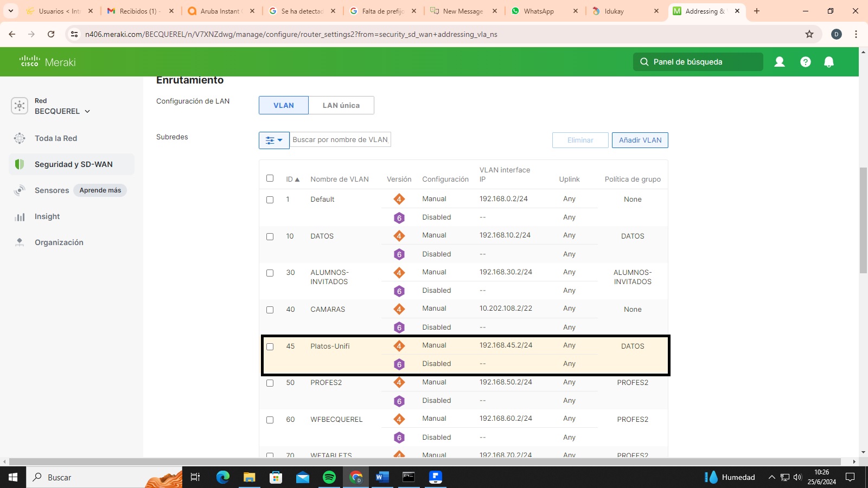This screenshot has width=868, height=488.
Task: Click the notifications bell icon
Action: [x=828, y=62]
